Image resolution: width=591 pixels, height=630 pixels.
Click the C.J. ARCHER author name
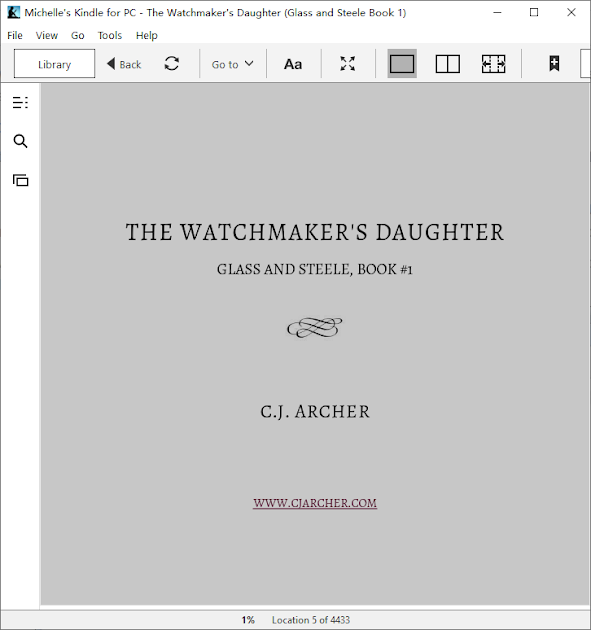point(315,412)
